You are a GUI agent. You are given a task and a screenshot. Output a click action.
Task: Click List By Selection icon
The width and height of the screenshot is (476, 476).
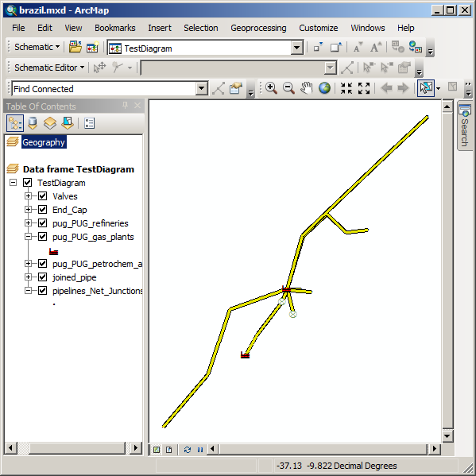pyautogui.click(x=68, y=123)
